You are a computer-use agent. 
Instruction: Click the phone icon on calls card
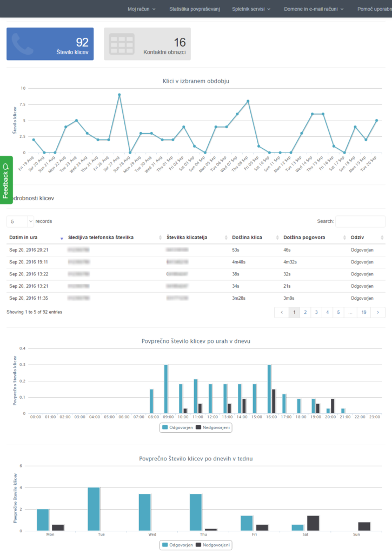click(25, 44)
